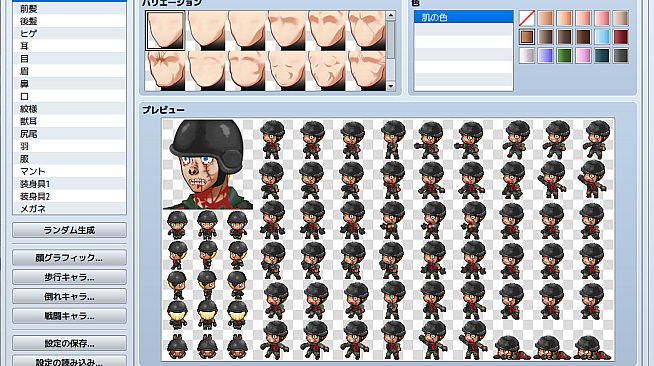Choose 装身具1 in the parts list
Viewport: 654px width, 366px height.
tap(69, 184)
